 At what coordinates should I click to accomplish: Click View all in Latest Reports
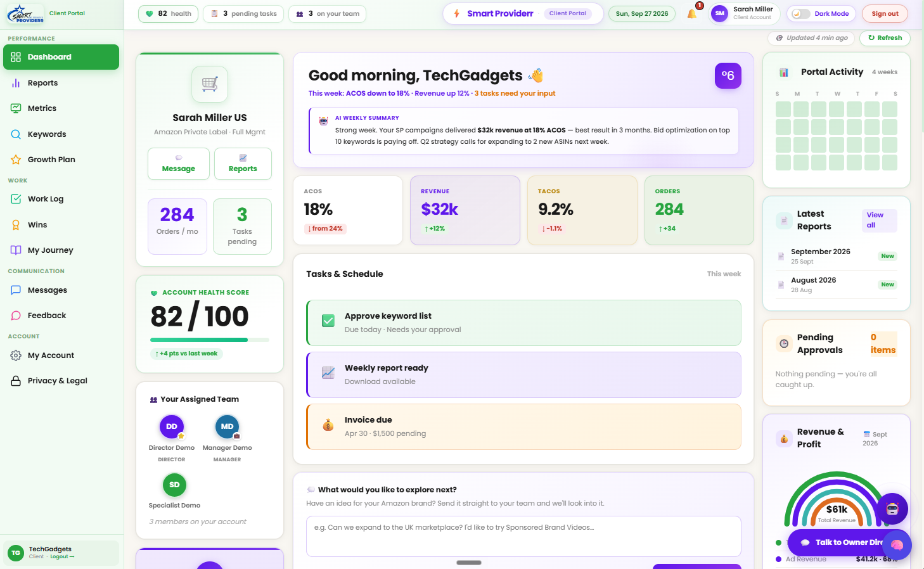tap(878, 221)
